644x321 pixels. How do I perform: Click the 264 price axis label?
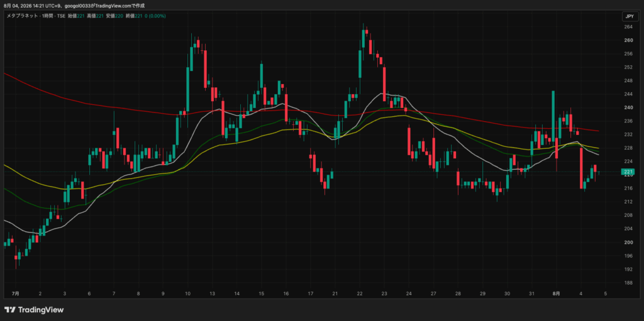pos(628,27)
